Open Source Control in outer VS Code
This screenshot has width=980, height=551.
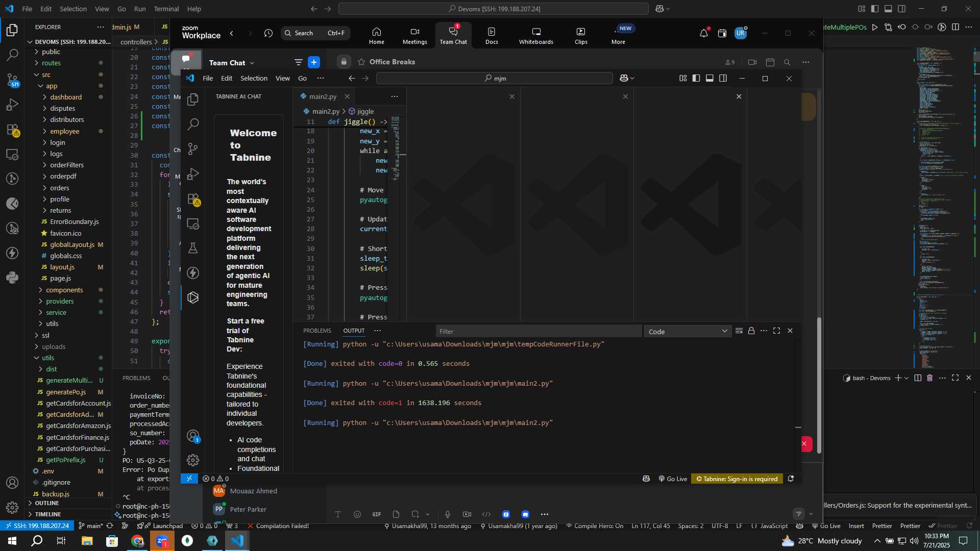pos(12,80)
